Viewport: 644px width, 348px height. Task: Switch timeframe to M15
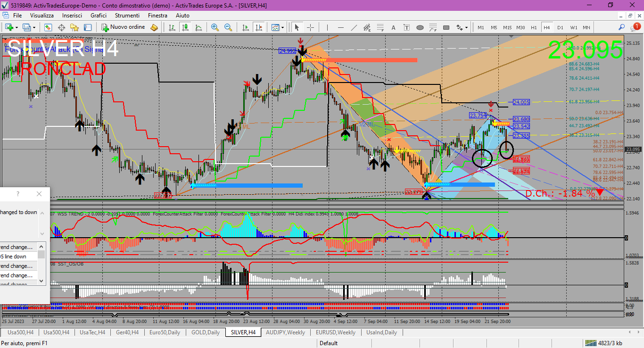[x=507, y=27]
